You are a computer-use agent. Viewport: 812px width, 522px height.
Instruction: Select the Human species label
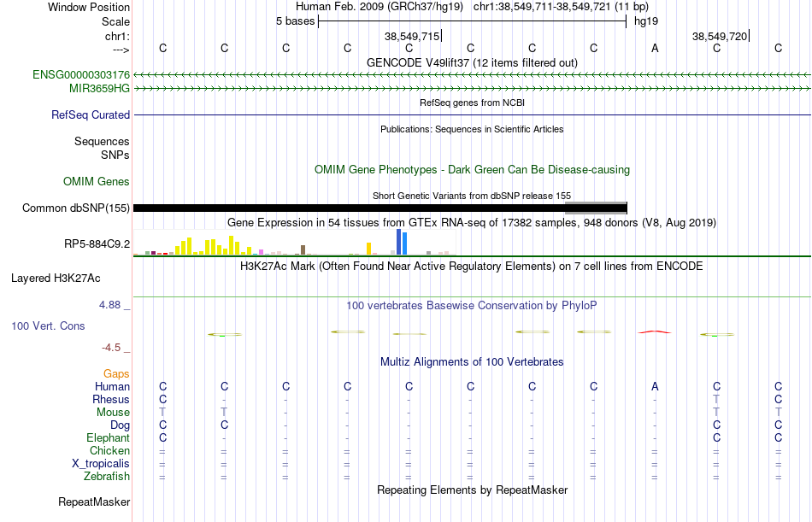pyautogui.click(x=112, y=386)
